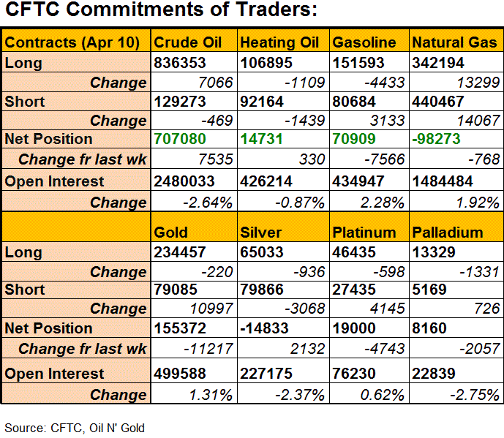Select the Heating Oil column header
Screen dimensions: 504x438
[279, 42]
